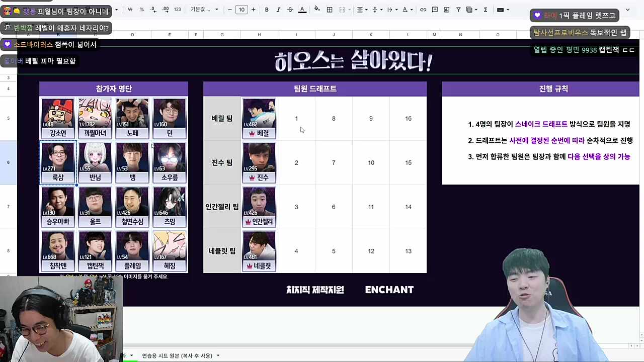Image resolution: width=644 pixels, height=362 pixels.
Task: Decrease decimal places
Action: coord(153,10)
